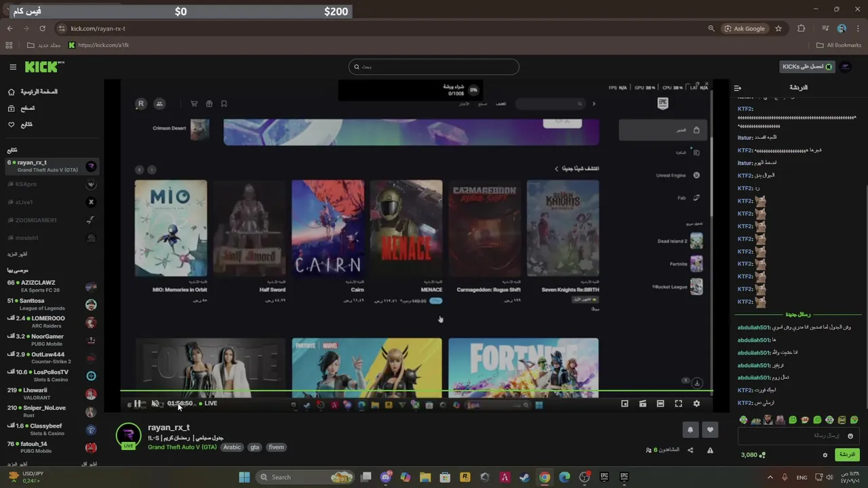The width and height of the screenshot is (868, 488).
Task: Open the MIO: Memories in Orbit game thumbnail
Action: coord(171,228)
